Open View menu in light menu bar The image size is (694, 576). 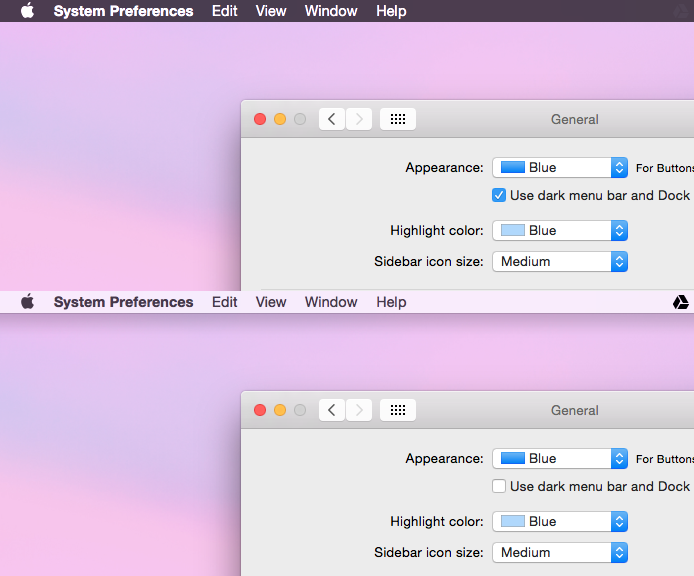coord(271,302)
